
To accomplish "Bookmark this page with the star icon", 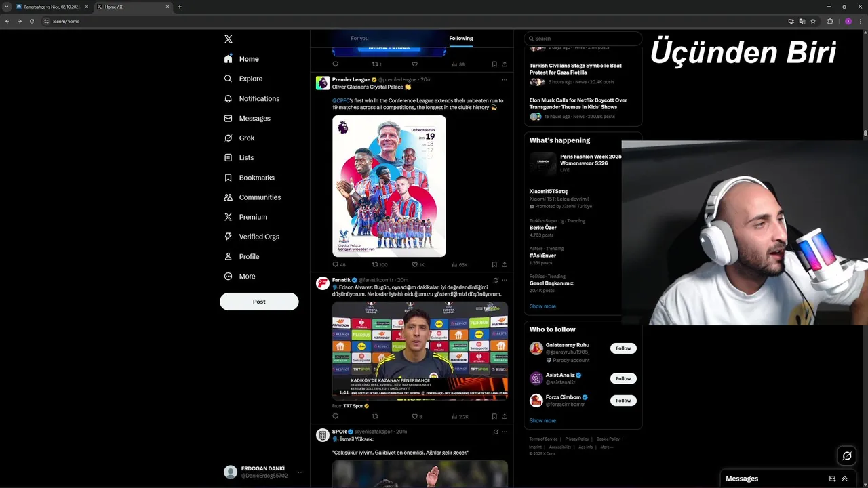I will coord(813,21).
